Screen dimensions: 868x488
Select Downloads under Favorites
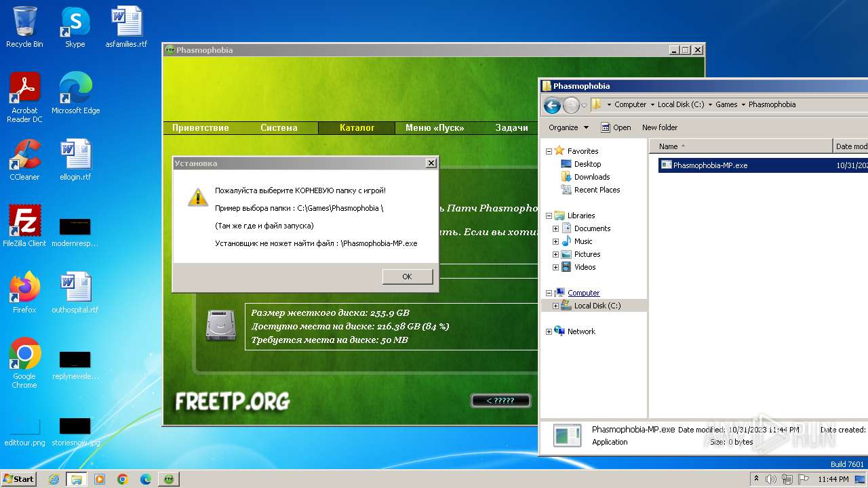tap(586, 177)
